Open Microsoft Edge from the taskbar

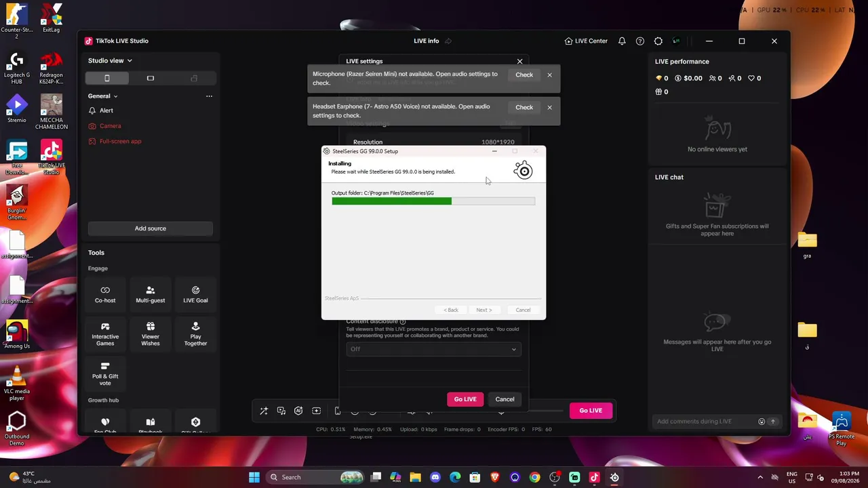tap(455, 477)
